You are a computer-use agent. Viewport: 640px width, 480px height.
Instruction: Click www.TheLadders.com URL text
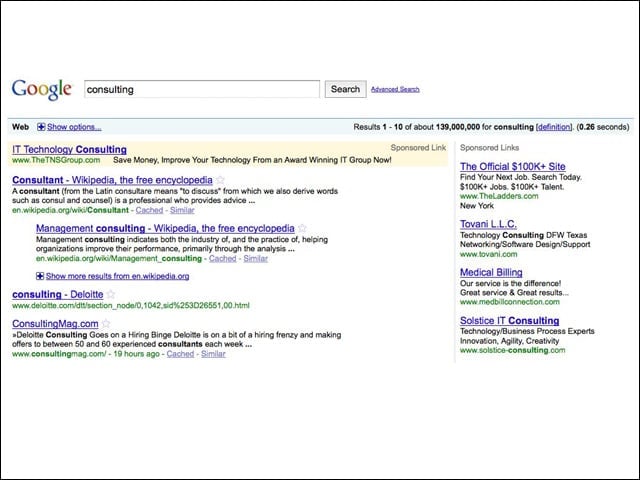(x=499, y=196)
